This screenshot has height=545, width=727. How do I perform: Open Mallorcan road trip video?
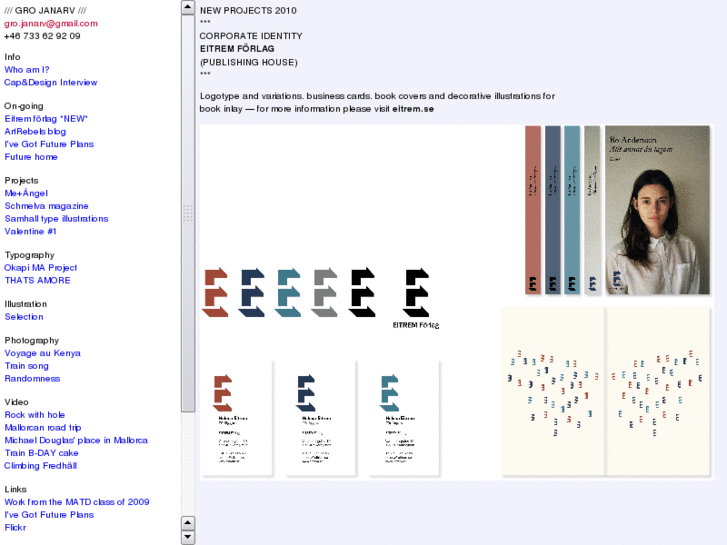[x=43, y=427]
